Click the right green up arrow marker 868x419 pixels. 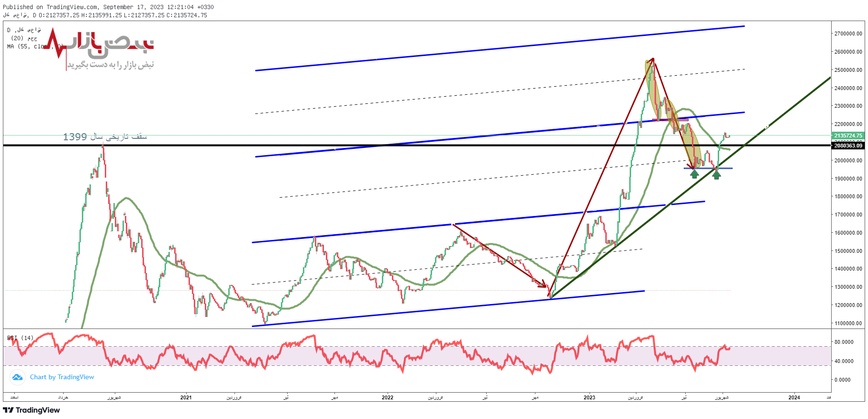716,174
